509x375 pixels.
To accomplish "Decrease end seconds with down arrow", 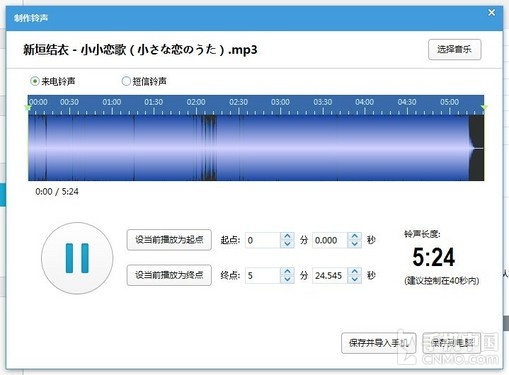I will 355,279.
